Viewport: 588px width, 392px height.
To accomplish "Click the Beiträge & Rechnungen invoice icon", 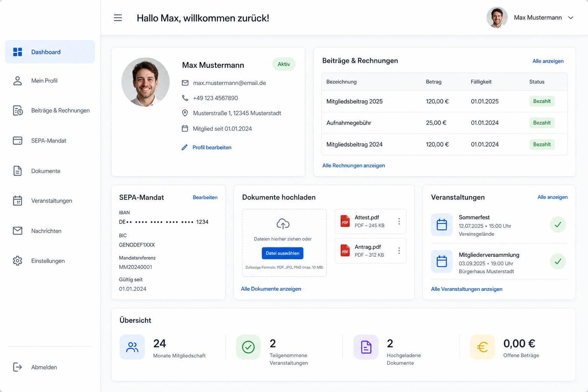I will 18,110.
